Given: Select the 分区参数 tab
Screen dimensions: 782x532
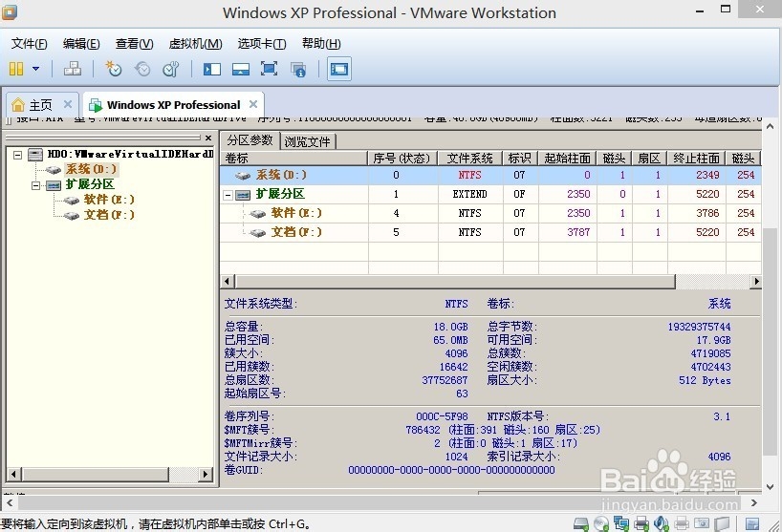Looking at the screenshot, I should (250, 140).
